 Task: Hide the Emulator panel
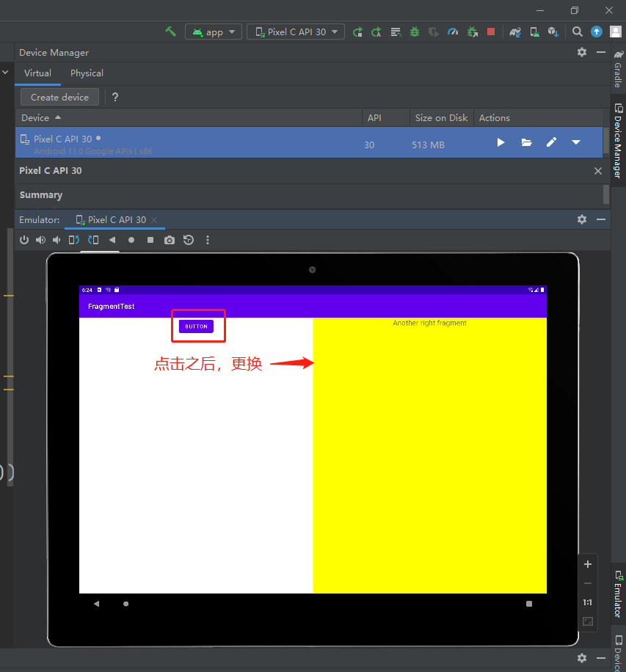601,219
